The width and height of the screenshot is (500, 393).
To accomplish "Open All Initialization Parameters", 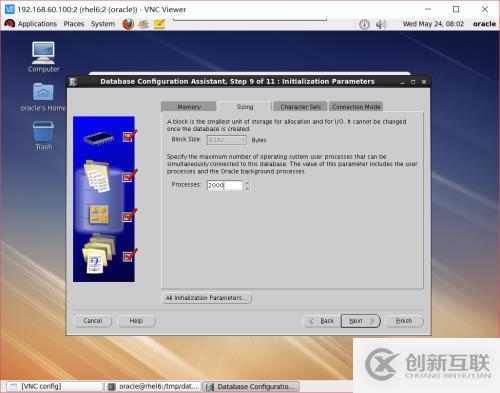I will point(206,298).
